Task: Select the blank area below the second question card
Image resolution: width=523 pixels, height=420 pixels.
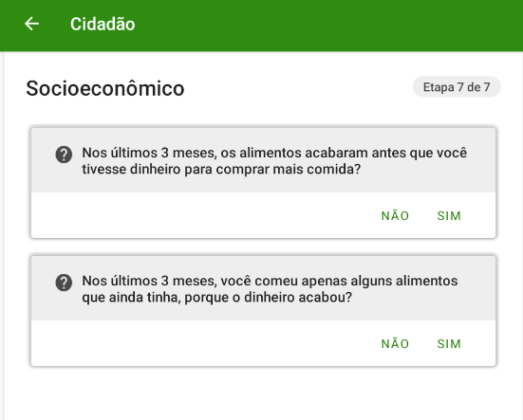Action: point(264,394)
